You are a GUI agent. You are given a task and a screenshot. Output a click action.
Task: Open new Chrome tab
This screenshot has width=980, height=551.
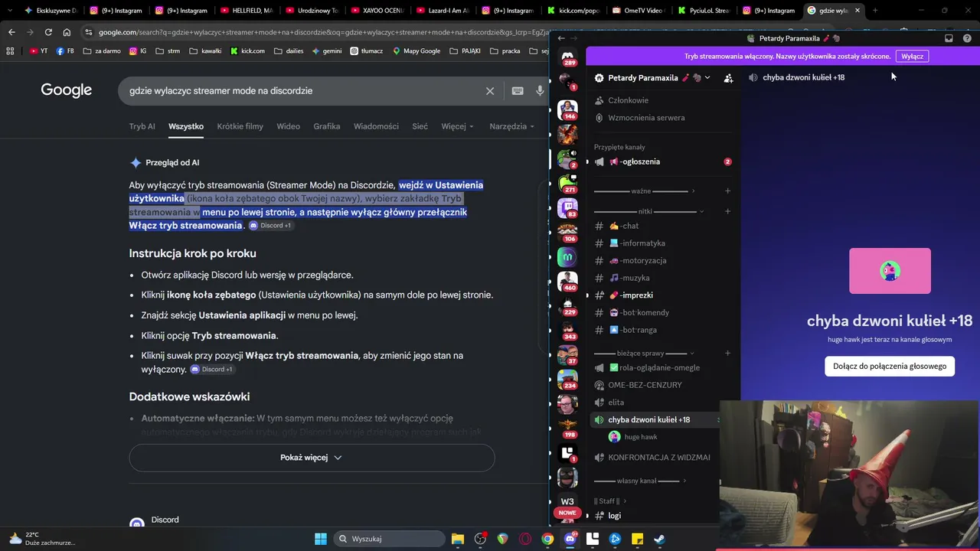click(x=875, y=11)
